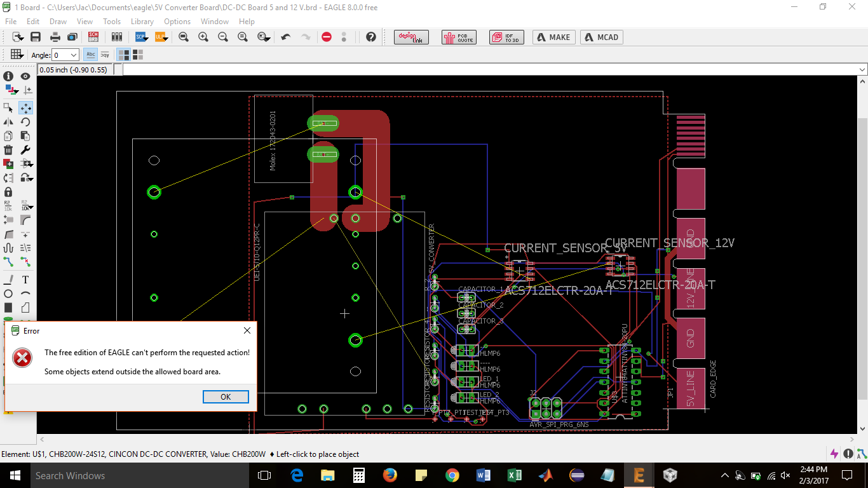The image size is (868, 488).
Task: Select the Copy tool
Action: 8,136
